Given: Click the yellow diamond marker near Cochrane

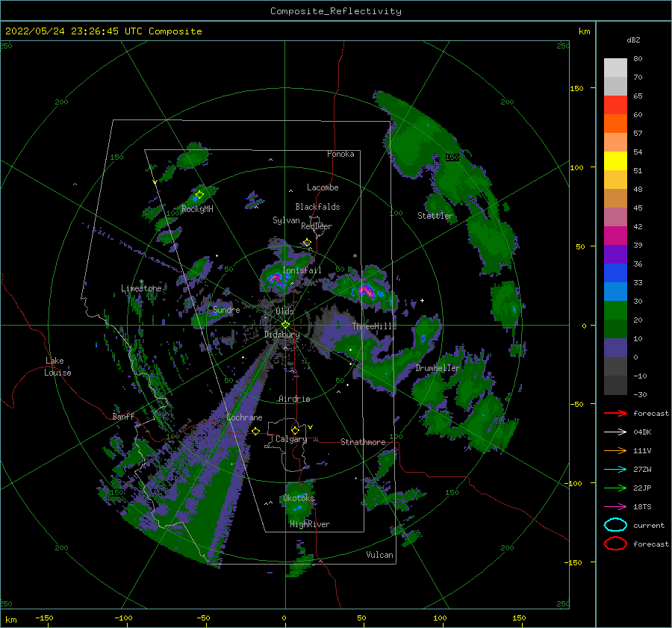Looking at the screenshot, I should point(256,431).
